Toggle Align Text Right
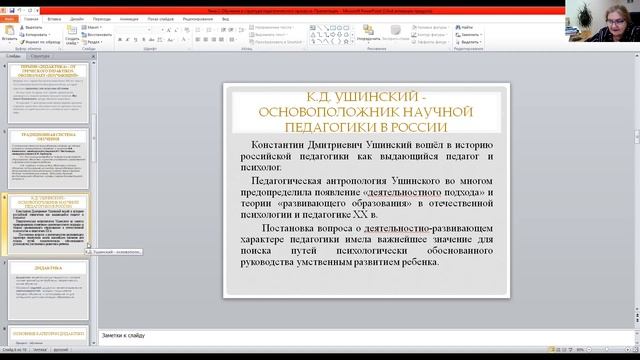Viewport: 640px width, 360px height. (x=213, y=40)
